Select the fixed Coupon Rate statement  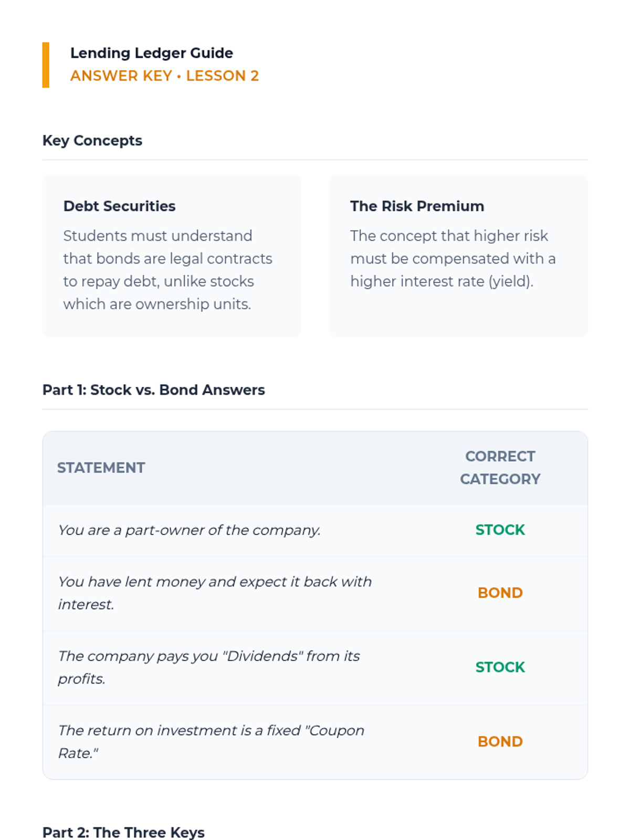pos(211,741)
